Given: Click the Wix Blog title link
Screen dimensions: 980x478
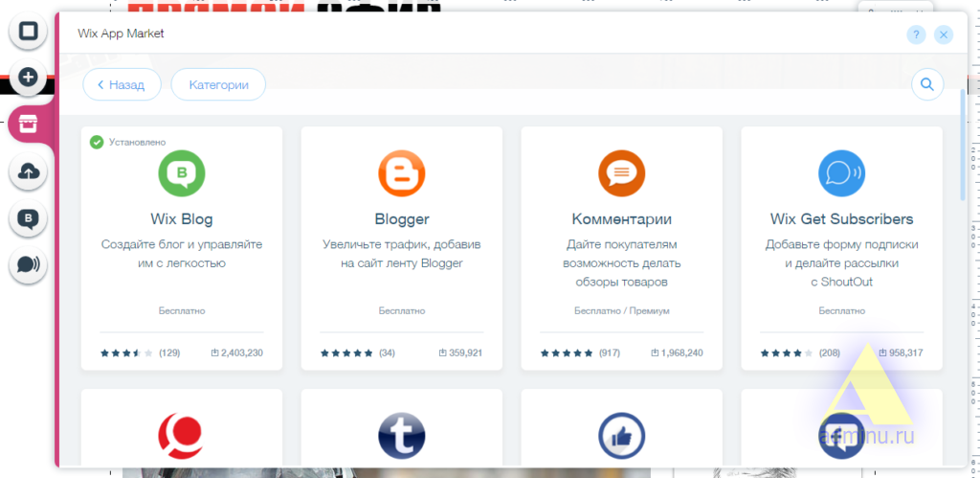Looking at the screenshot, I should coord(182,219).
